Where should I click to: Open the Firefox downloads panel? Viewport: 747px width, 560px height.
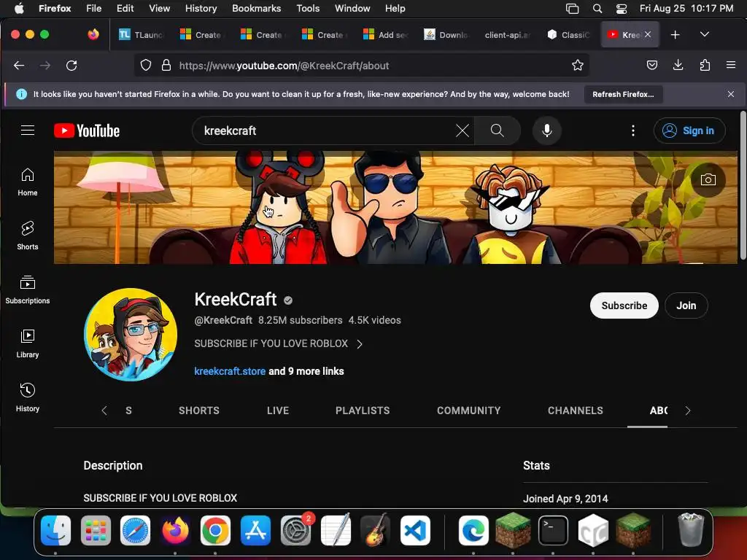click(x=678, y=65)
